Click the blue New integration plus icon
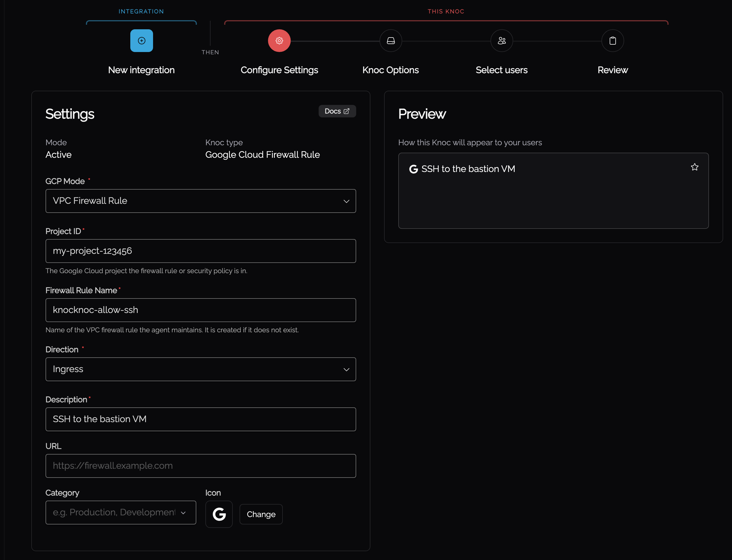The height and width of the screenshot is (560, 732). (x=141, y=41)
